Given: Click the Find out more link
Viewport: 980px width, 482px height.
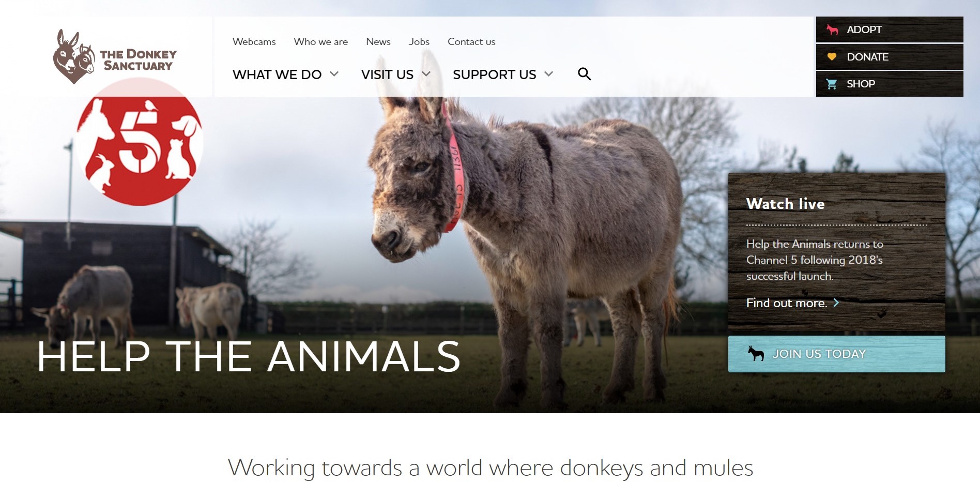Looking at the screenshot, I should tap(786, 303).
